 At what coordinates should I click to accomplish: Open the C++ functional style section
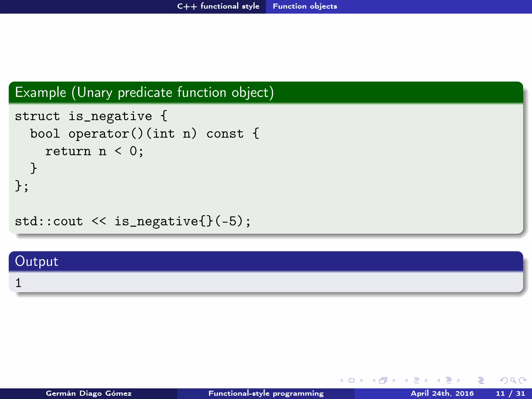[218, 6]
